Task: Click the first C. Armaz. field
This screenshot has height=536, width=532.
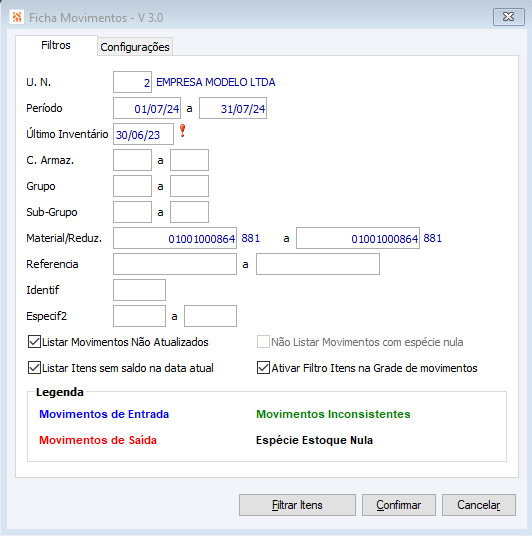Action: pyautogui.click(x=132, y=160)
